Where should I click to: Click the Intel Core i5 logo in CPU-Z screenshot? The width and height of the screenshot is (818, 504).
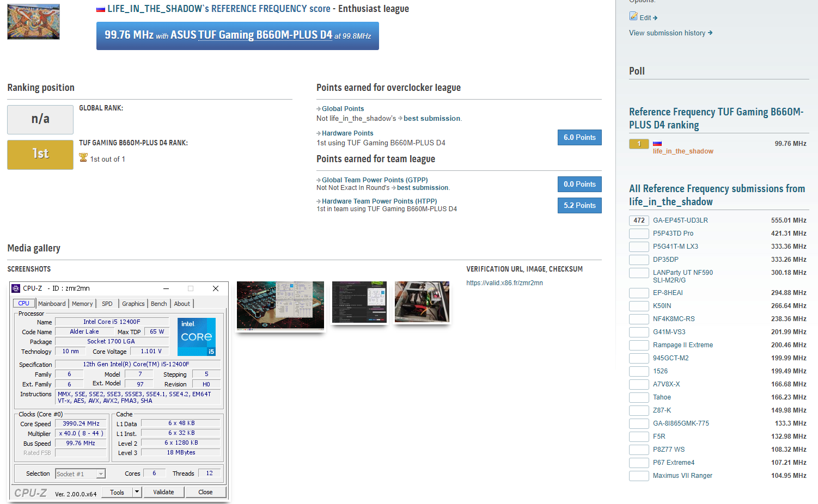tap(197, 337)
